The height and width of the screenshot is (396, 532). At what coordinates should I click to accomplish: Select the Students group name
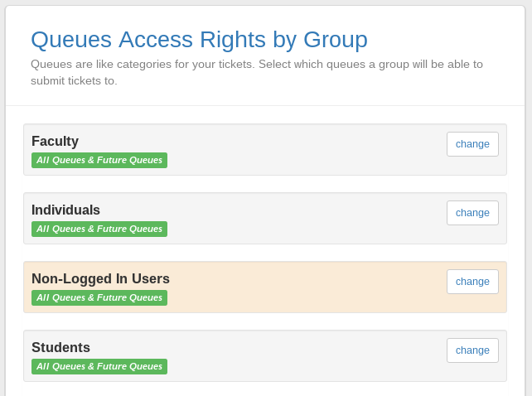[60, 348]
